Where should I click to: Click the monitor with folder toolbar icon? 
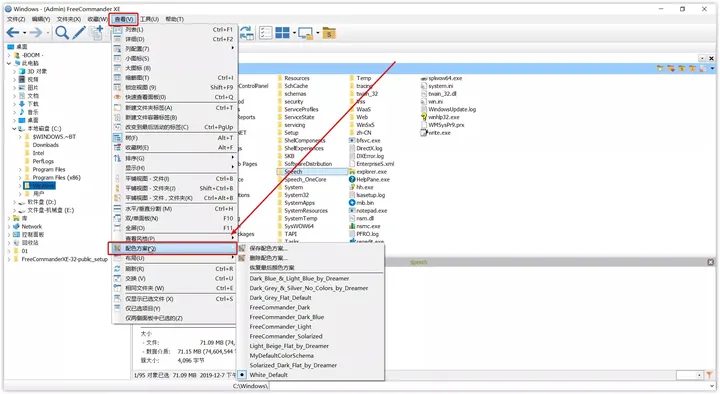[x=305, y=33]
